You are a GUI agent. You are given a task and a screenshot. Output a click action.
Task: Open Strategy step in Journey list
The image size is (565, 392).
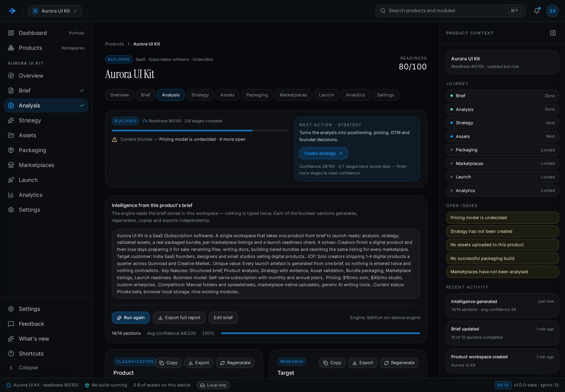pyautogui.click(x=502, y=123)
